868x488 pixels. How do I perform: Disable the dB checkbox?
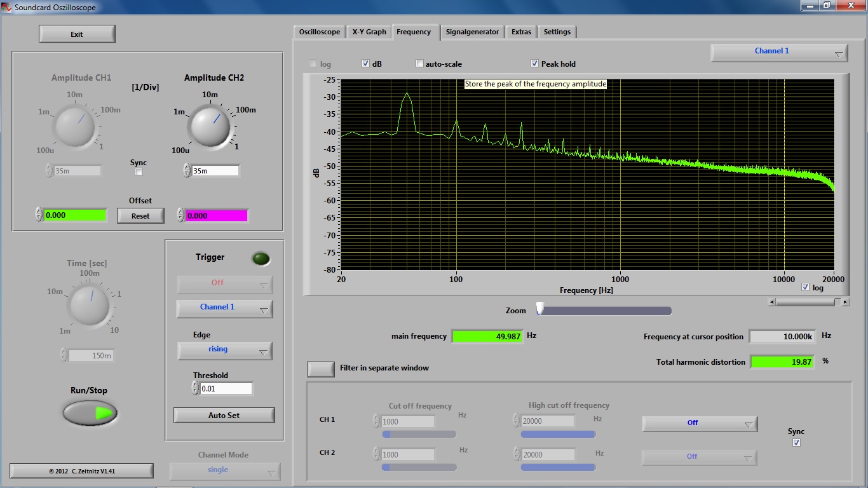[366, 64]
